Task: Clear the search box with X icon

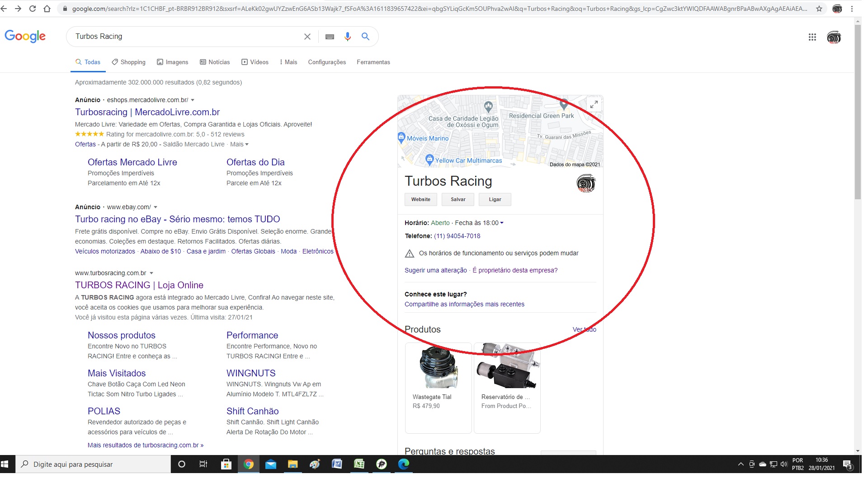Action: [x=307, y=37]
